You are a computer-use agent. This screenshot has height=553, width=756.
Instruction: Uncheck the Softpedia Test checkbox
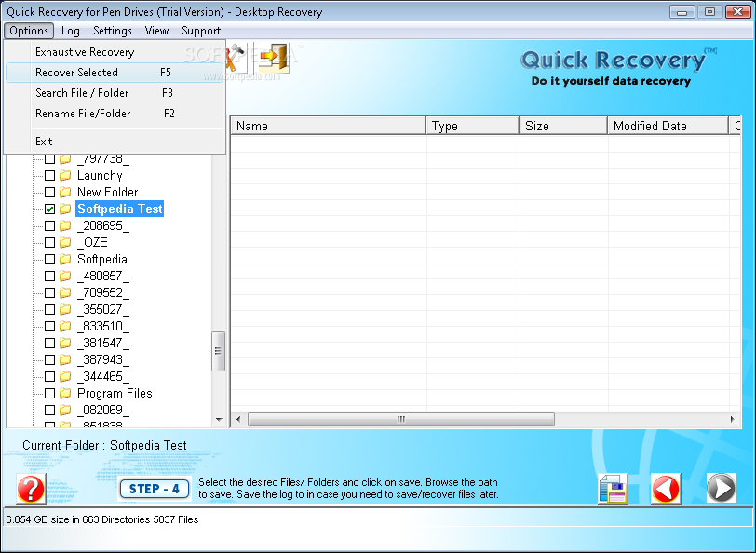tap(49, 209)
